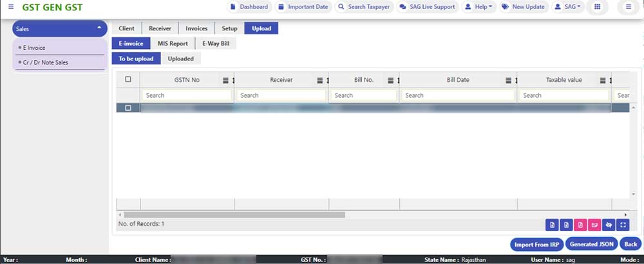Click the fullscreen expand icon below grid
Viewport: 644px width, 264px height.
click(623, 225)
